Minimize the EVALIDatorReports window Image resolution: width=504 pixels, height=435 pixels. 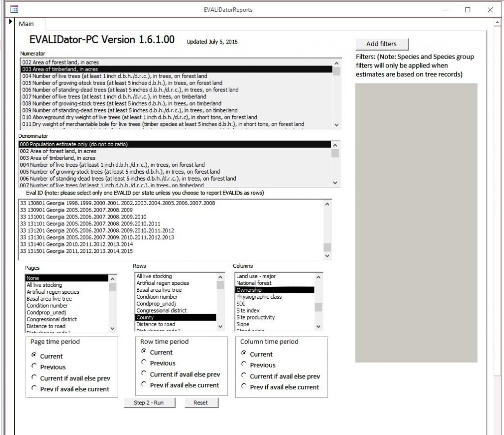445,10
